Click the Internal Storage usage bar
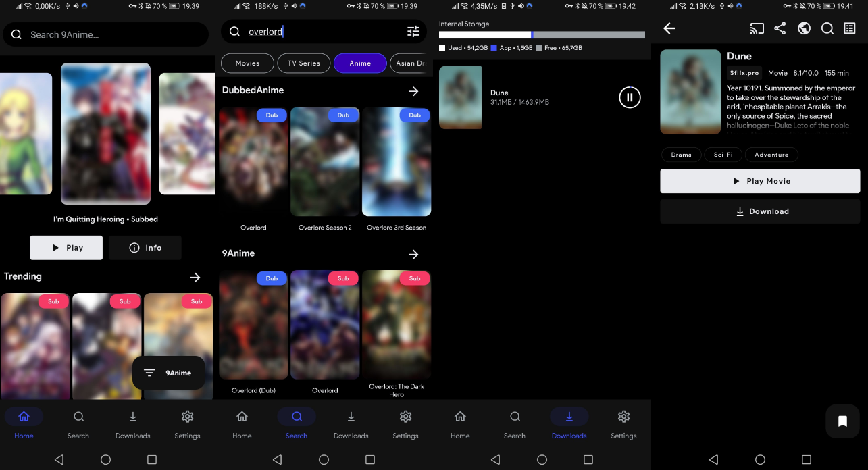 (542, 35)
